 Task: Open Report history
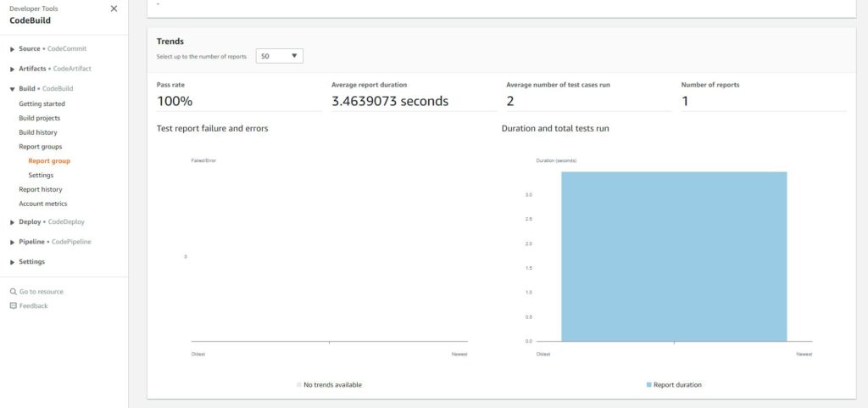pyautogui.click(x=41, y=189)
